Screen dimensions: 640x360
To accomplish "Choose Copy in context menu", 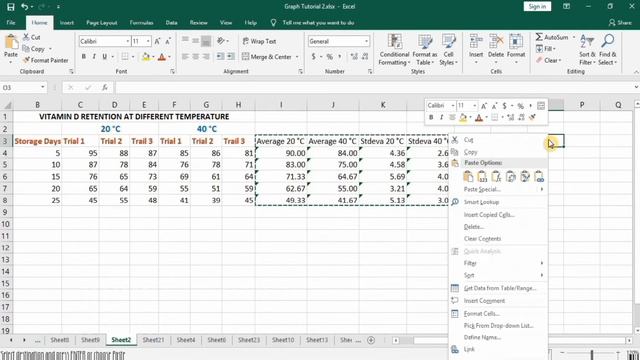I will (470, 152).
